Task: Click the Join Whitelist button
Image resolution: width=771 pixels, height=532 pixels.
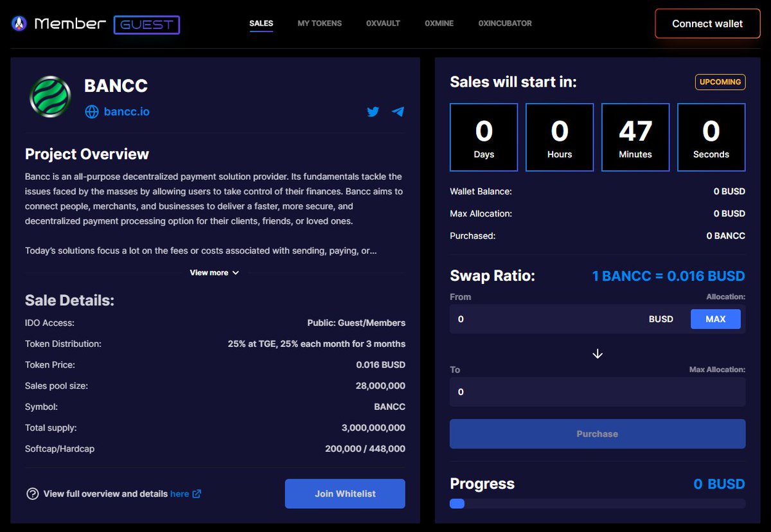Action: (x=345, y=494)
